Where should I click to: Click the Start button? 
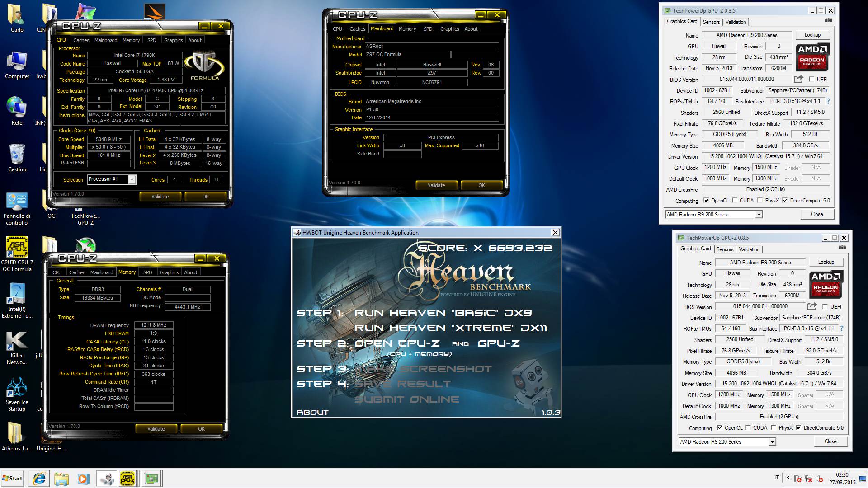pos(12,479)
